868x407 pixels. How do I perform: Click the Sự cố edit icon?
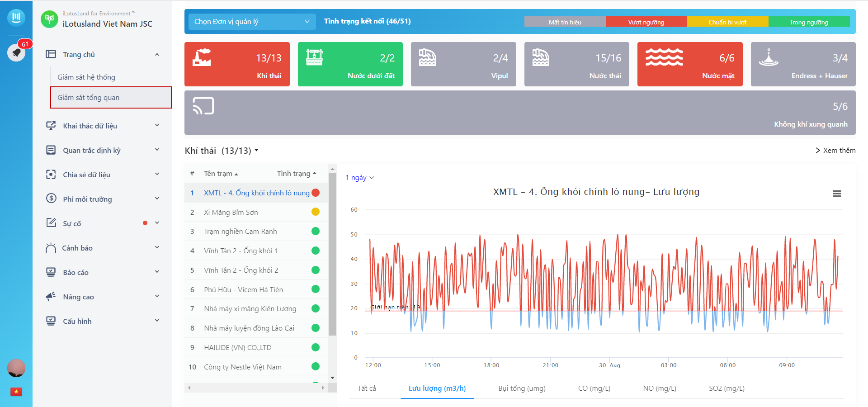tap(51, 223)
